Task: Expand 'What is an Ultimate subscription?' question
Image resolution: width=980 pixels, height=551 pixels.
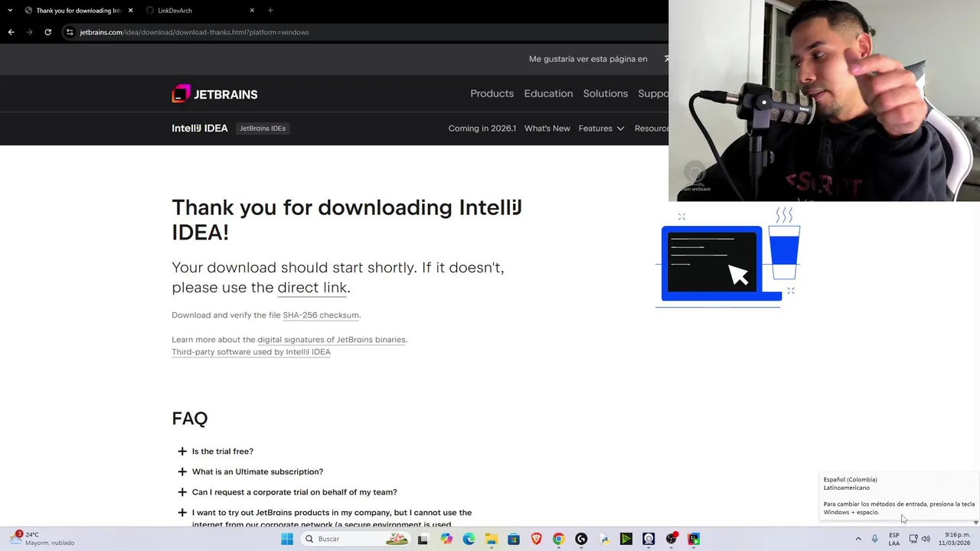Action: [250, 472]
